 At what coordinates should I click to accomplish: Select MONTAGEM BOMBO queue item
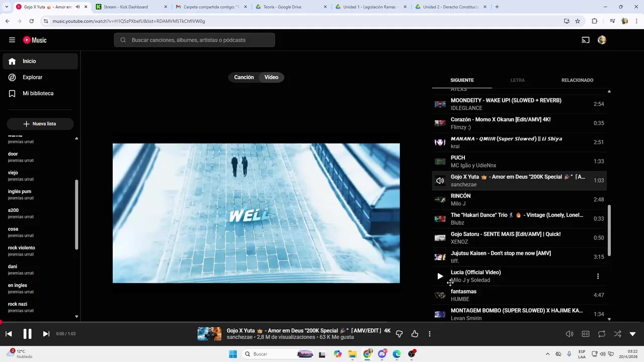(519, 314)
